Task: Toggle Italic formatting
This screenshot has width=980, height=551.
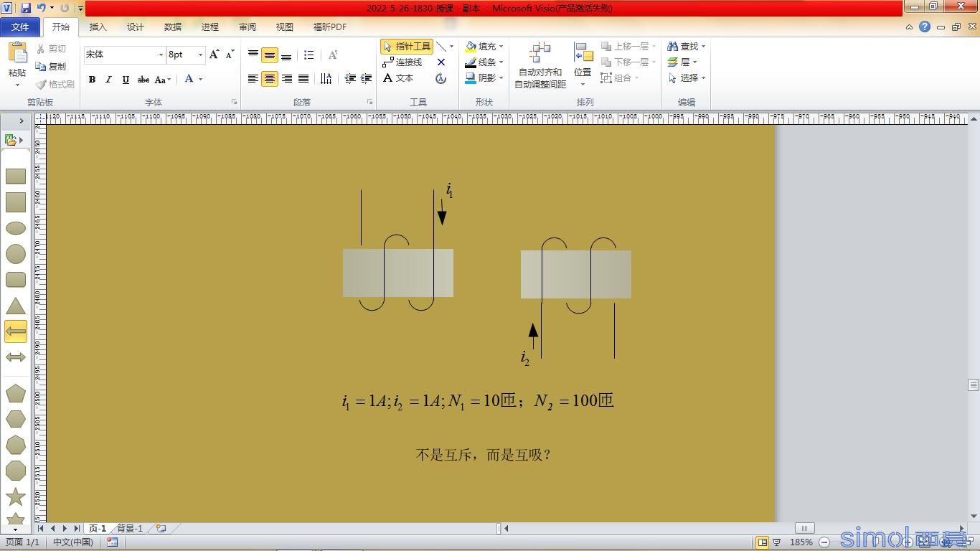Action: 108,80
